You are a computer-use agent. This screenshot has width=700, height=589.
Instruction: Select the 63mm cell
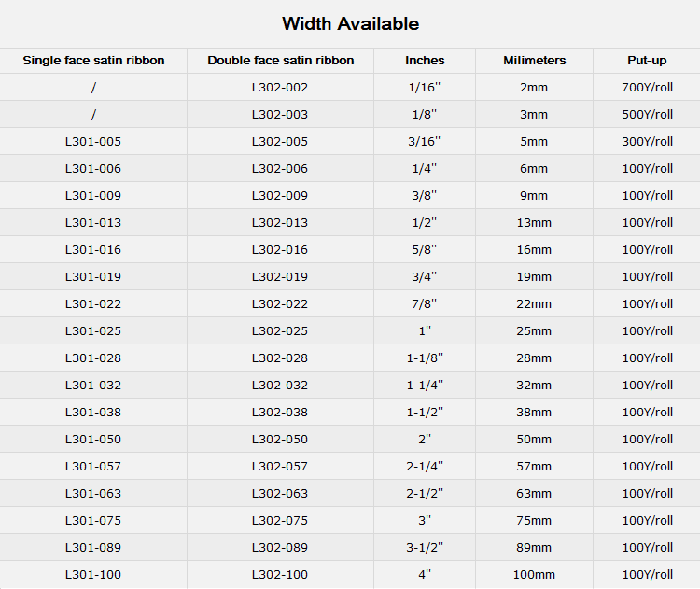point(534,493)
